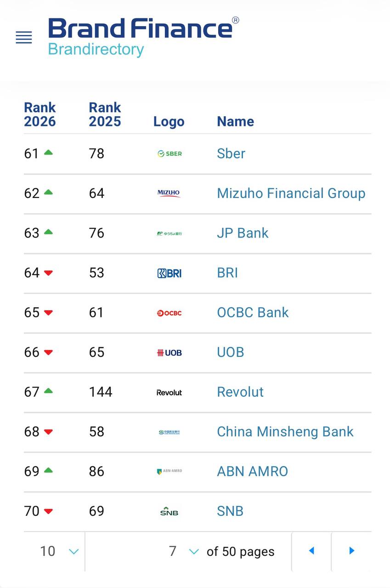Open the JP Bank link
Image resolution: width=390 pixels, height=588 pixels.
243,233
